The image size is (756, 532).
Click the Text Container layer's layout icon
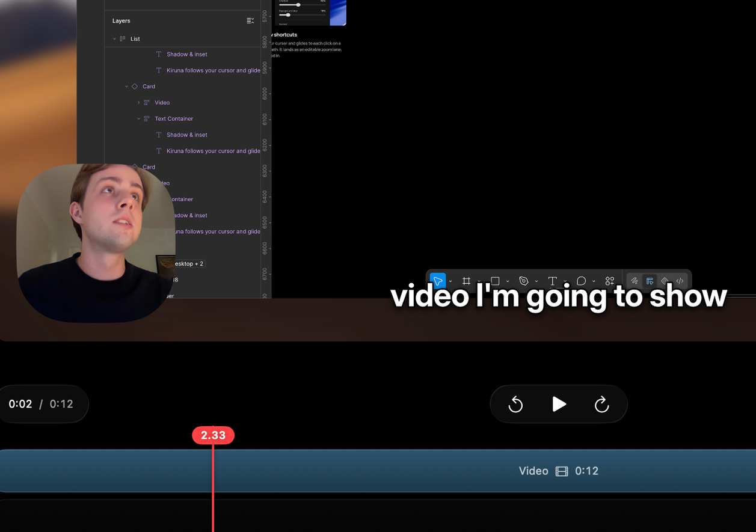147,119
